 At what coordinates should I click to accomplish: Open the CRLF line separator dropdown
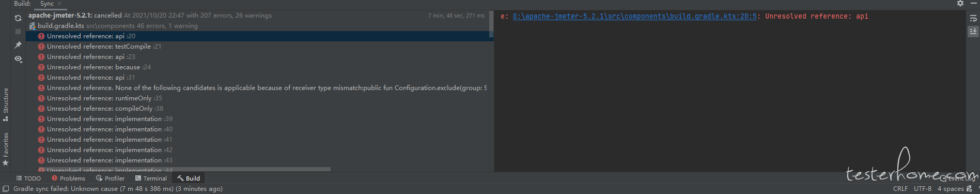pyautogui.click(x=900, y=189)
